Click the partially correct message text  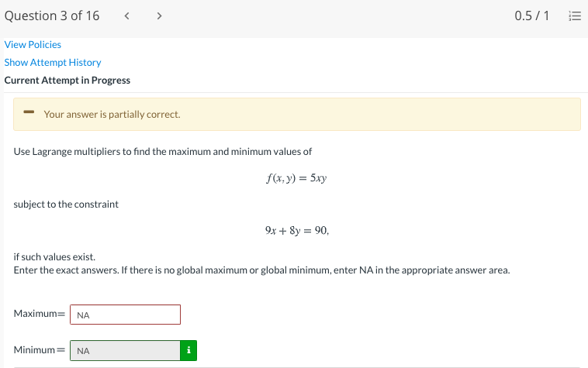pyautogui.click(x=112, y=114)
